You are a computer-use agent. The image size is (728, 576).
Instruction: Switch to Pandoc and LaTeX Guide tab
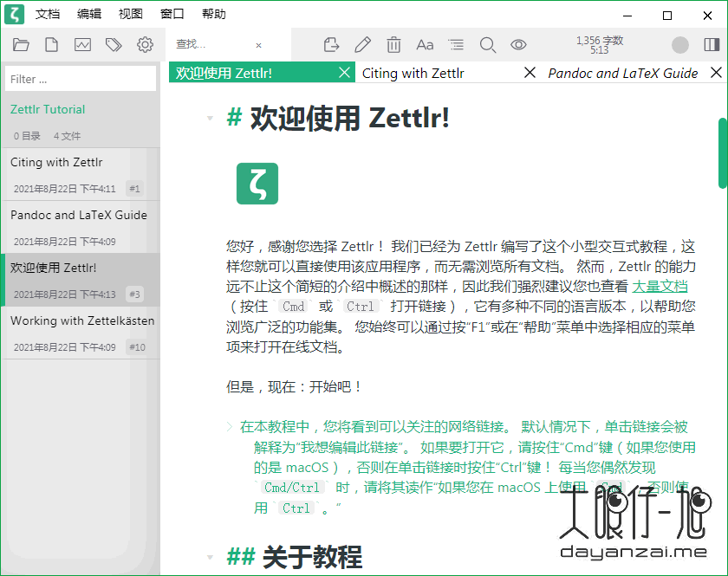point(622,73)
